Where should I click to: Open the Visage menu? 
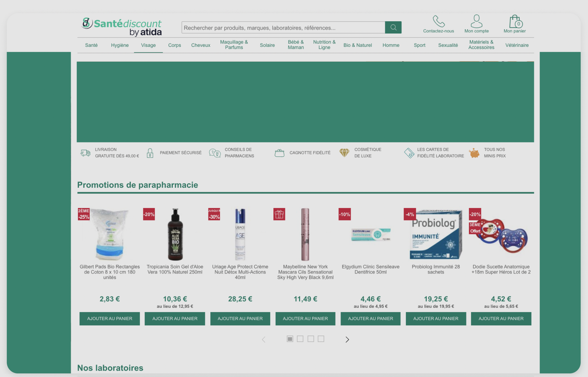[148, 45]
